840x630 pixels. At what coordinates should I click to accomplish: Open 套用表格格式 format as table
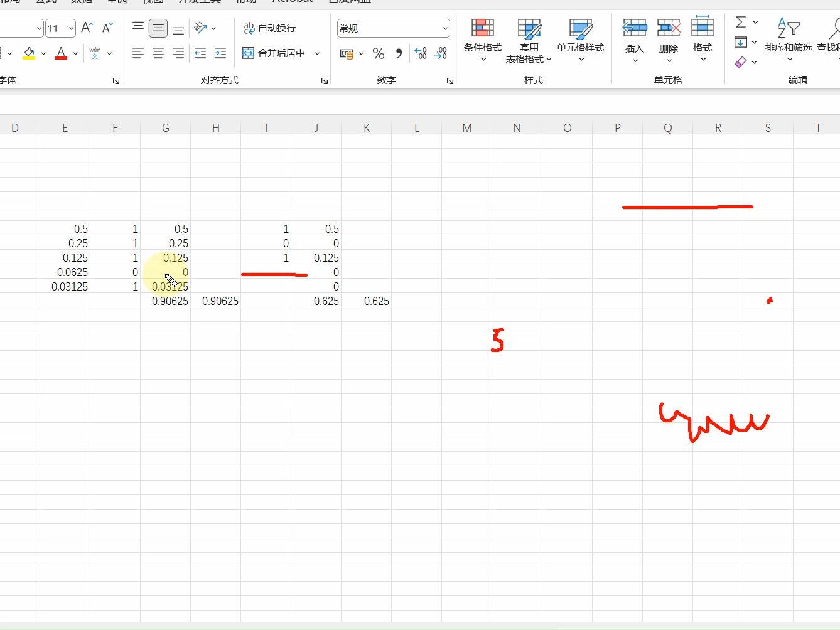(529, 40)
